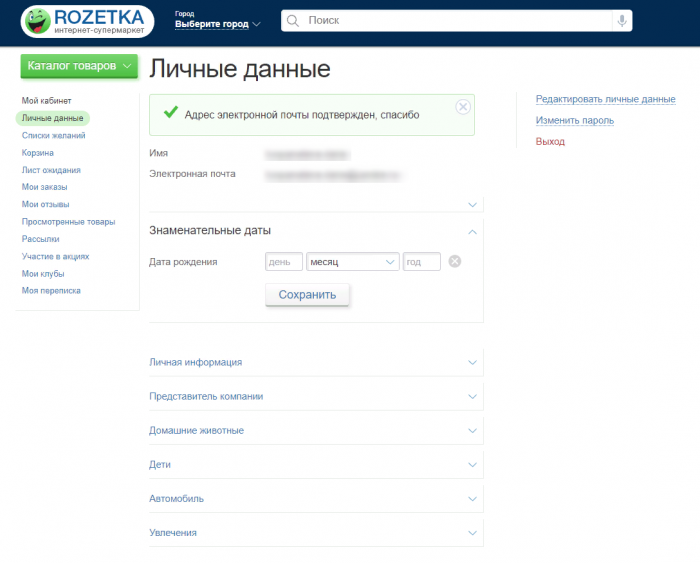The image size is (700, 563).
Task: Open Списки желаний in sidebar
Action: pos(53,135)
